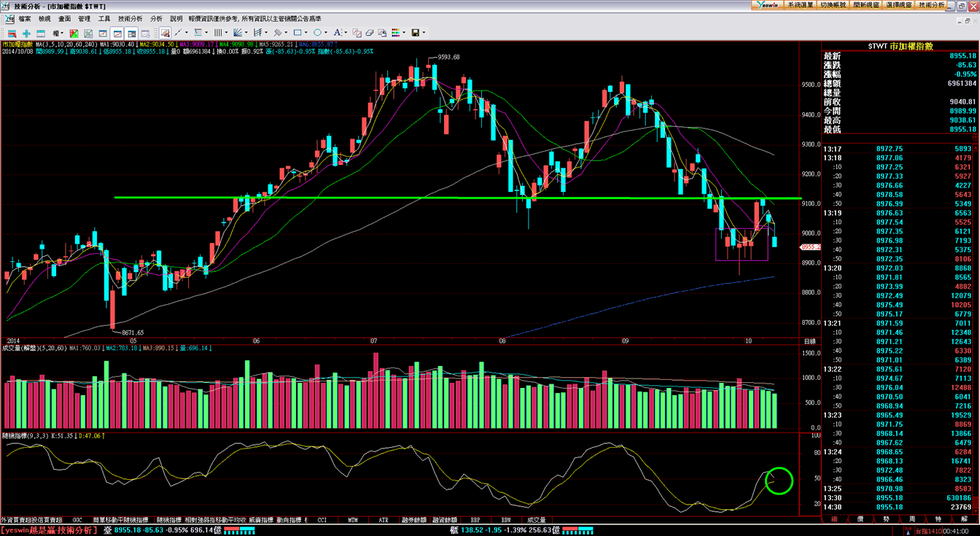Expand the save icon dropdown arrow
The width and height of the screenshot is (980, 536).
[x=424, y=33]
